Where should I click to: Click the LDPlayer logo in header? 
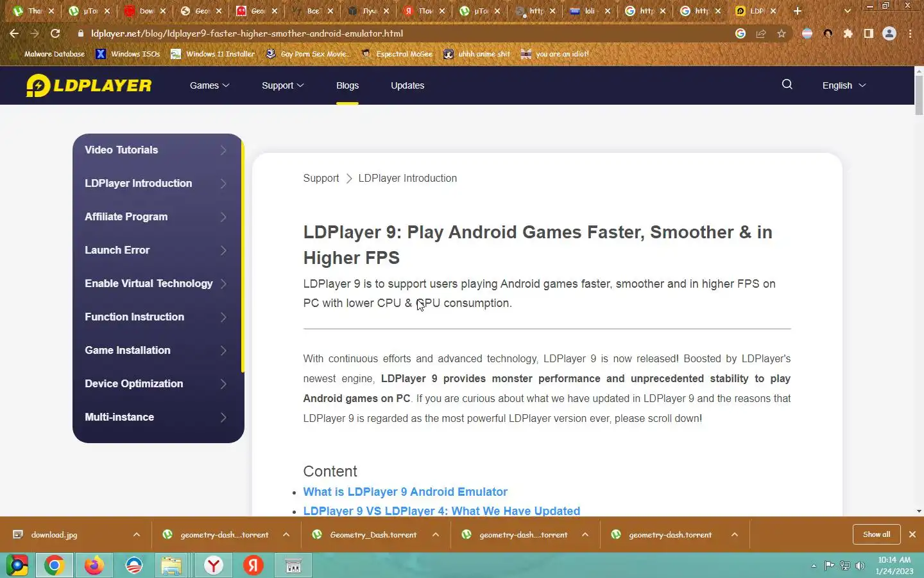point(89,85)
